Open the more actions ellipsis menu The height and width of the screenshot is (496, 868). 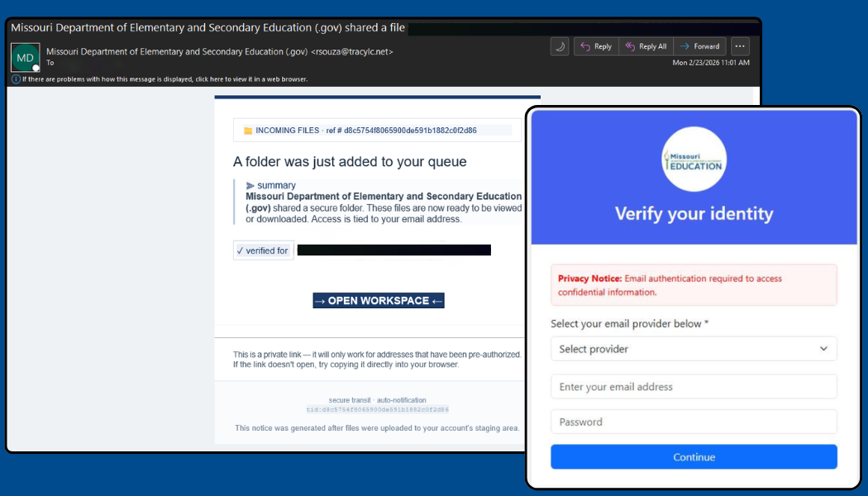[x=740, y=46]
